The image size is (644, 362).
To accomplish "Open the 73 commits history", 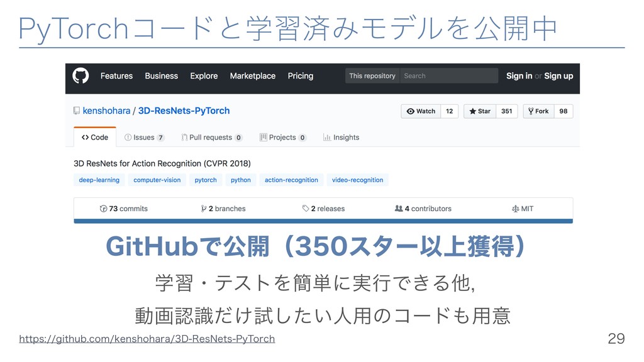I will (124, 209).
